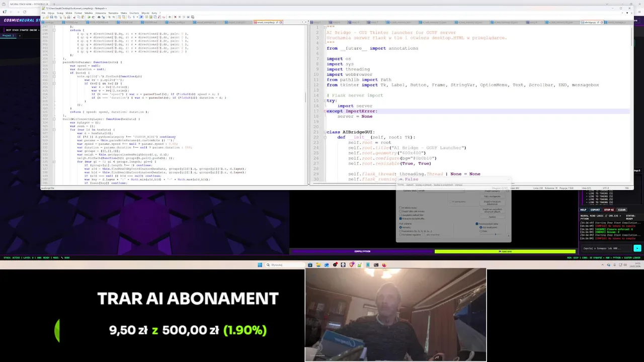
Task: Open the Plik menu in Notepad++
Action: 43,13
